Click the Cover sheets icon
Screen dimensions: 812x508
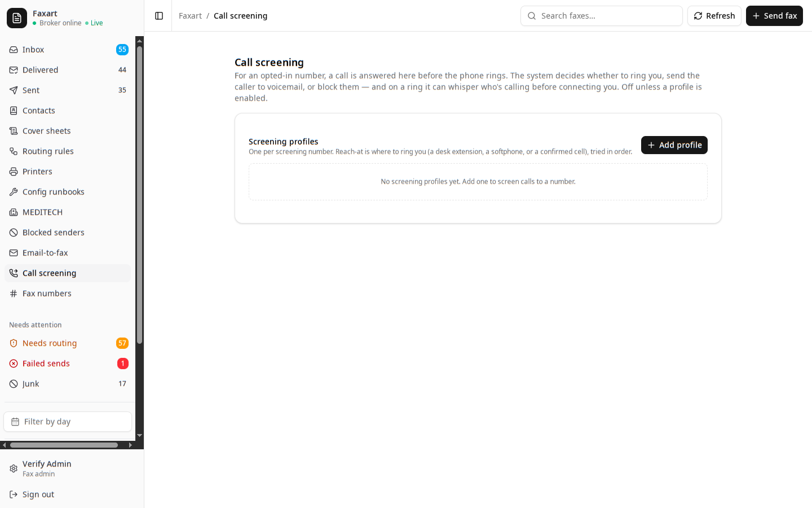point(14,131)
